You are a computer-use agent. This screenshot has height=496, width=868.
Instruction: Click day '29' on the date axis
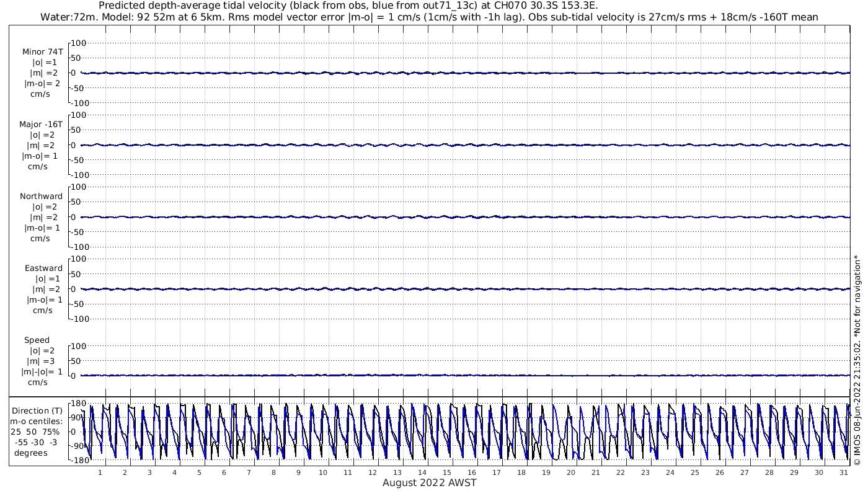coord(794,472)
